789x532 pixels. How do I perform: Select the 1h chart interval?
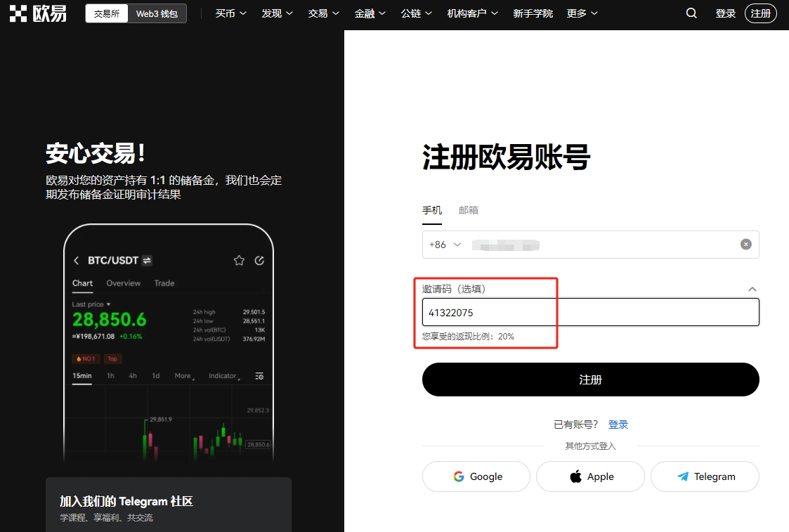(110, 376)
